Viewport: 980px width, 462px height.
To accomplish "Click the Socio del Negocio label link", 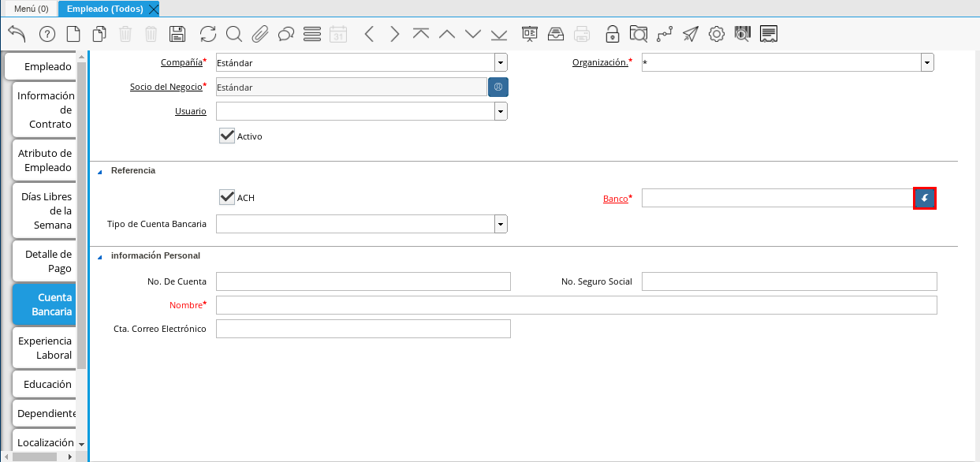I will tap(166, 87).
